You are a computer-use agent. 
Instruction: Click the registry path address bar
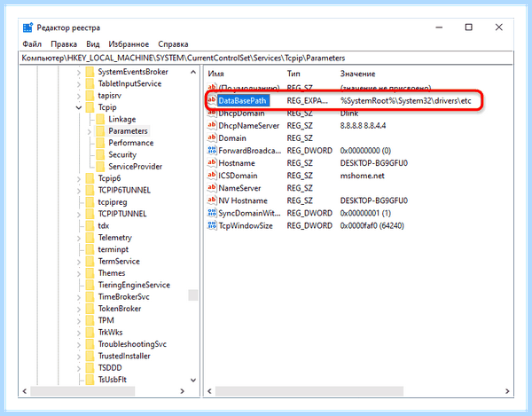[266, 58]
